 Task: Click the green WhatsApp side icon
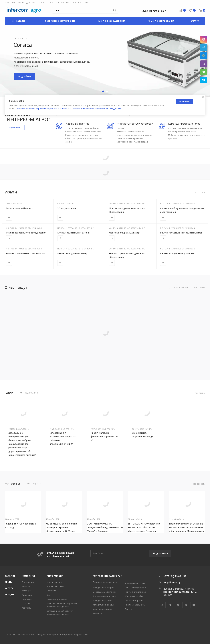[204, 72]
